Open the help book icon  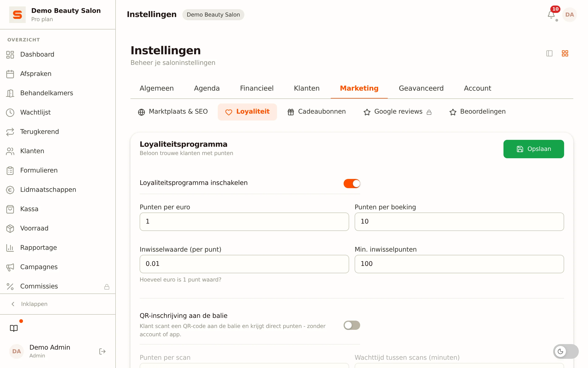[14, 328]
